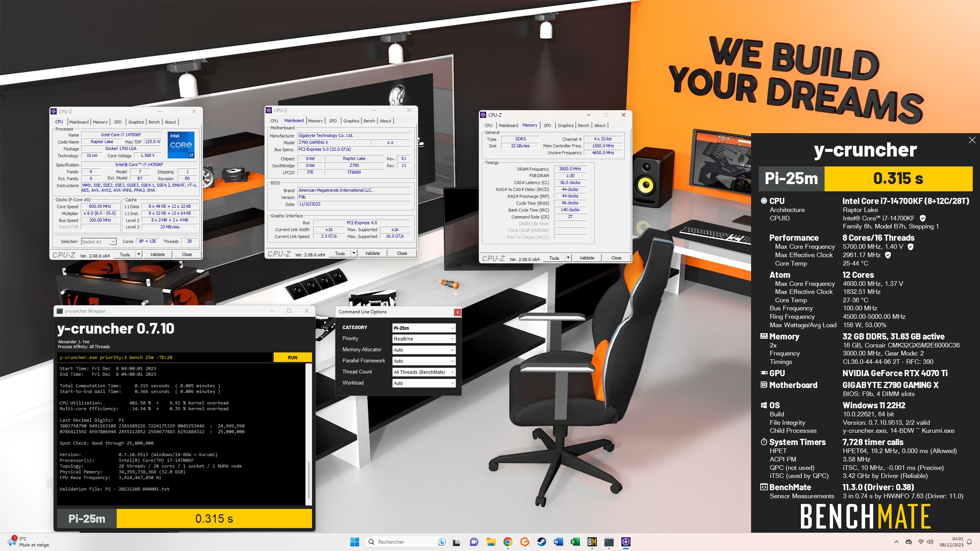Viewport: 980px width, 551px height.
Task: Click Validate in CPU-Z mainboard window
Action: pyautogui.click(x=372, y=253)
